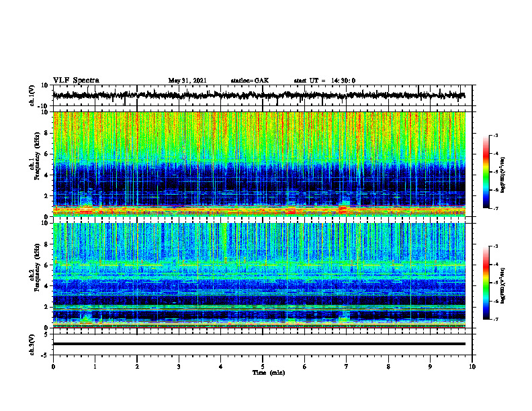Select the "ch.3(V)" axis label
Viewport: 532px width, 411px height.
tap(32, 345)
